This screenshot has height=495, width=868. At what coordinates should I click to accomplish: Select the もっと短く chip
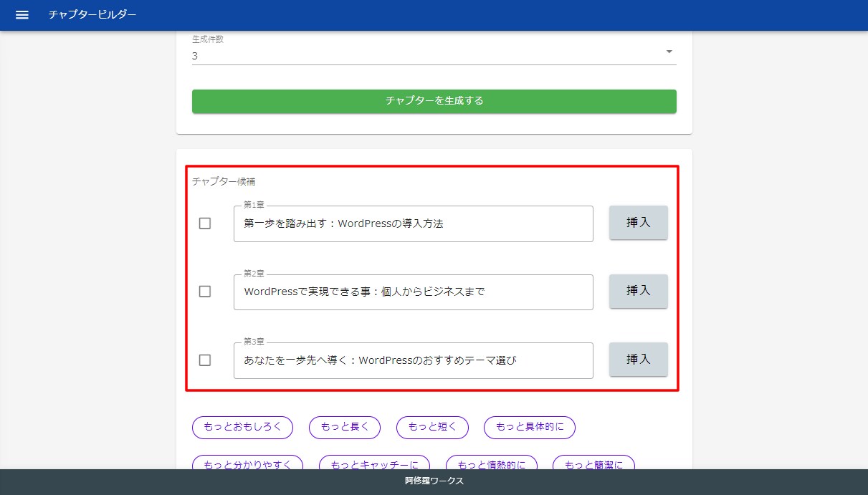coord(432,428)
